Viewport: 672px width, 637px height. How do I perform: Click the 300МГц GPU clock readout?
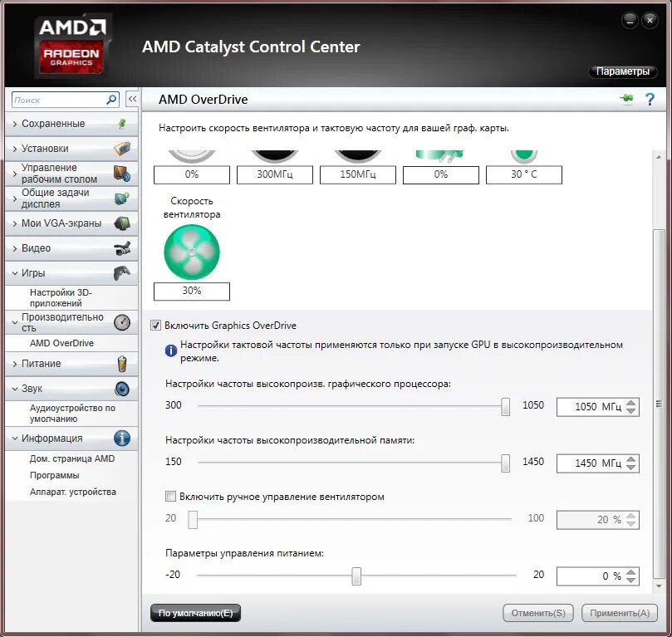click(275, 174)
